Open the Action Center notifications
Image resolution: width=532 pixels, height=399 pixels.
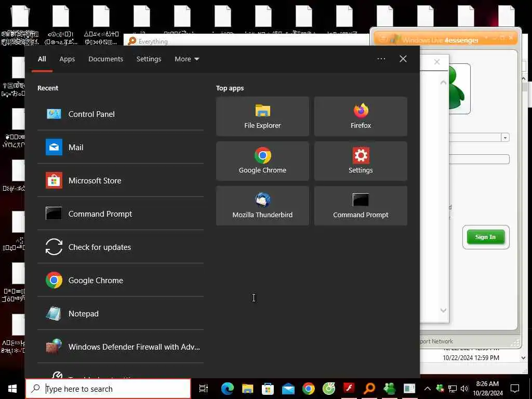point(515,389)
